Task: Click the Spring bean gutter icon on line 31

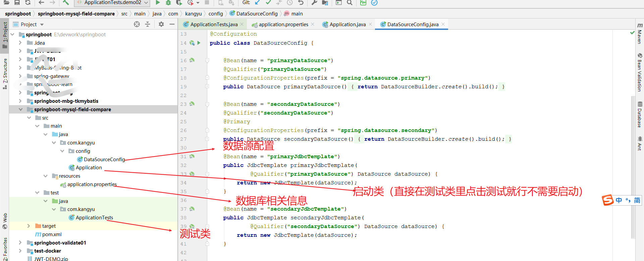Action: [192, 156]
